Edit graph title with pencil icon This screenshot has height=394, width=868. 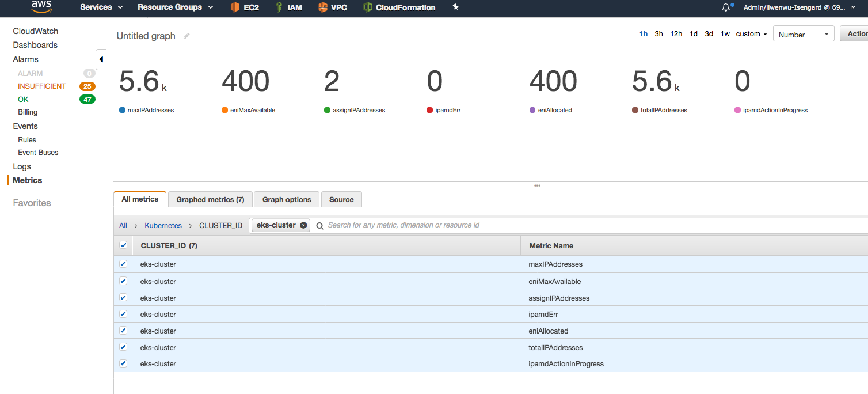tap(186, 36)
